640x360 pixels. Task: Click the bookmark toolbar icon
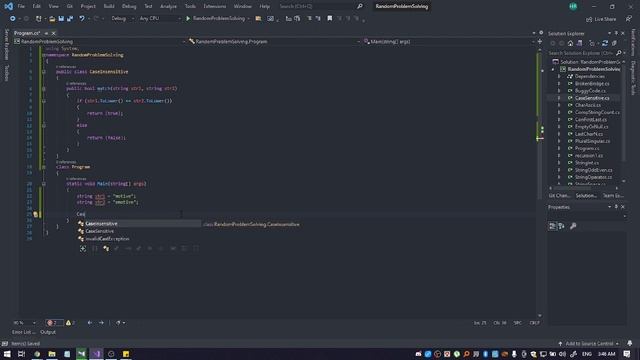(329, 19)
